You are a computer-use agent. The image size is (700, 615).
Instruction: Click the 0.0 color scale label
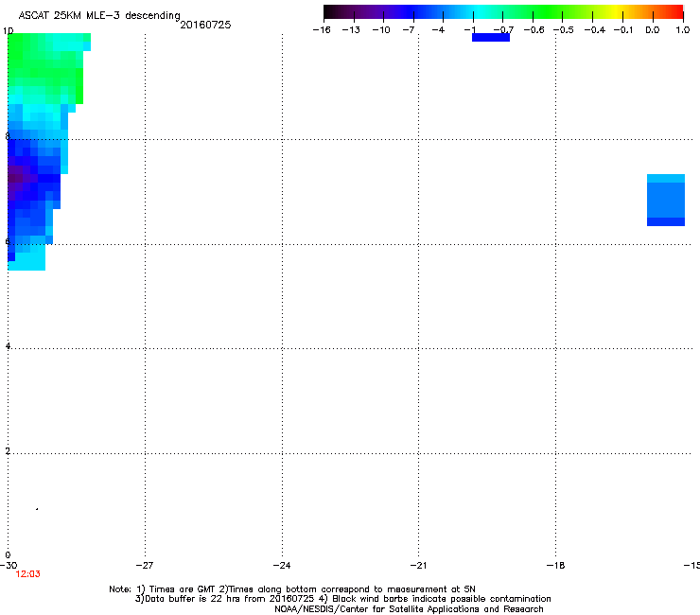coord(653,30)
